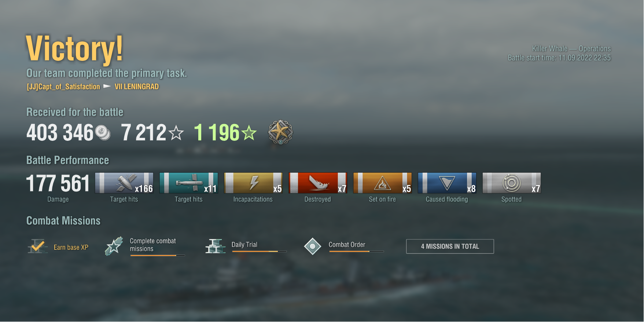Select the completed Earn base XP checkmark

click(x=37, y=246)
